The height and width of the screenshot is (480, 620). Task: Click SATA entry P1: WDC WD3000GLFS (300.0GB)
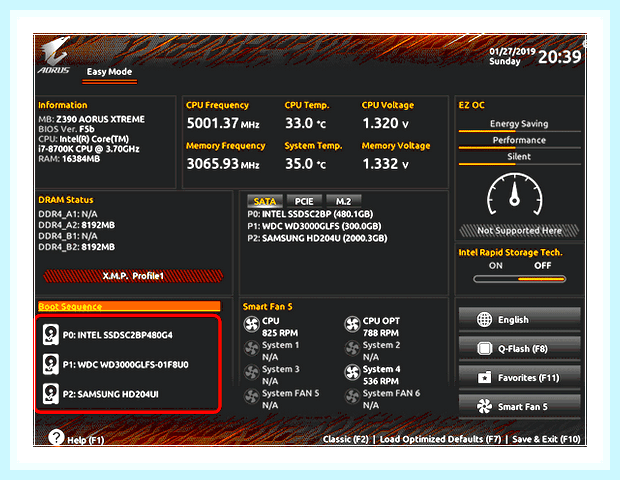314,226
